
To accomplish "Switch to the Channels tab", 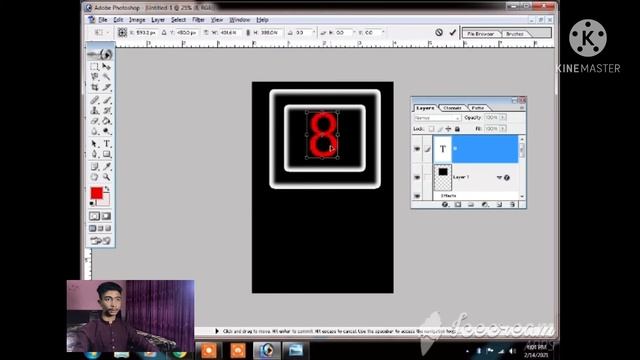I will point(452,108).
